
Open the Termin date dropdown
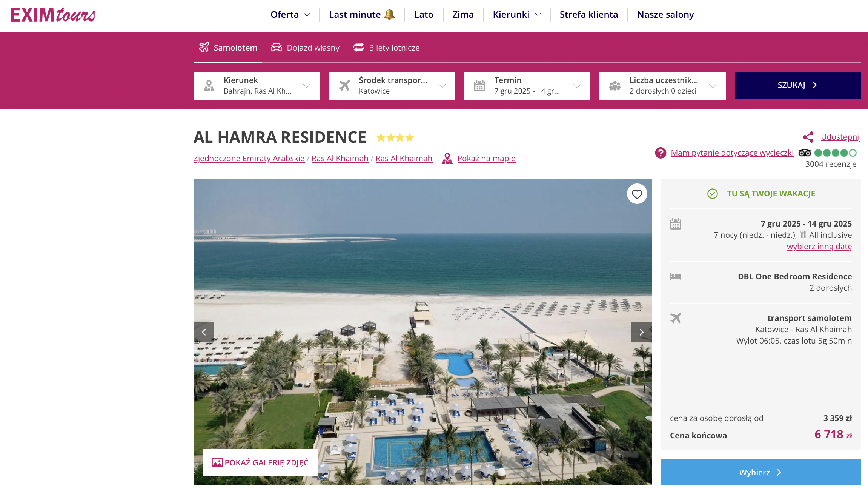[527, 86]
